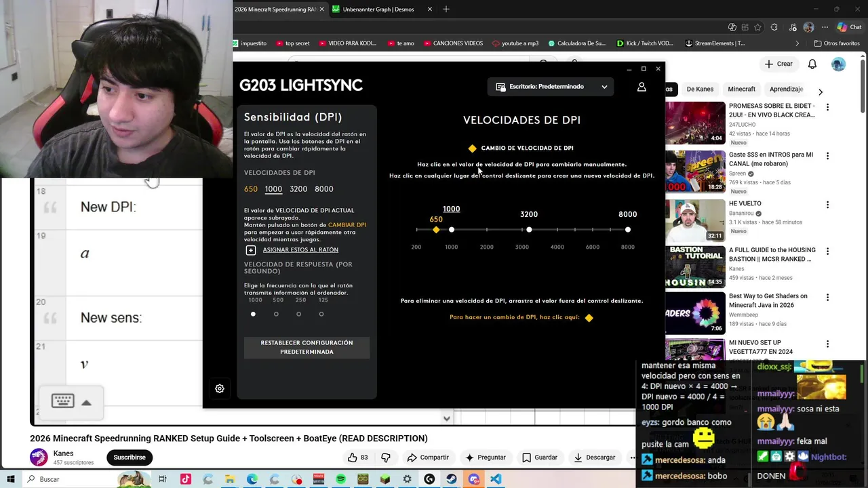Show more bookmarks with chevron

coord(797,43)
